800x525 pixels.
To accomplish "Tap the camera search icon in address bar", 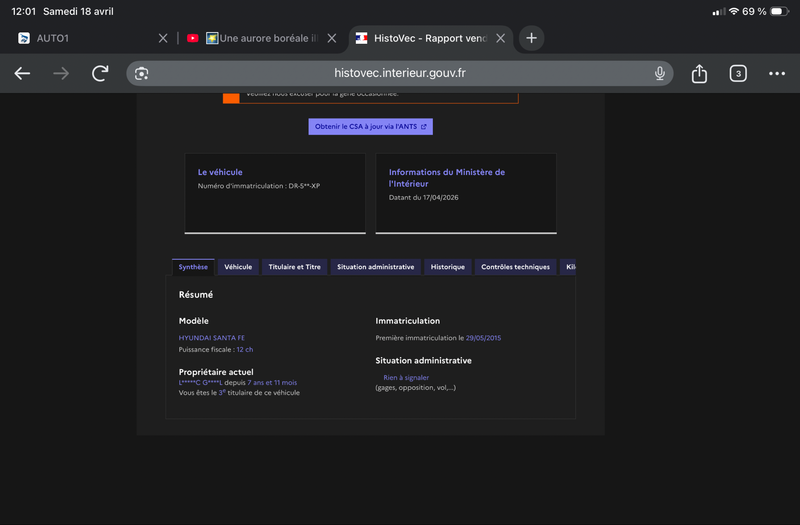I will tap(141, 73).
